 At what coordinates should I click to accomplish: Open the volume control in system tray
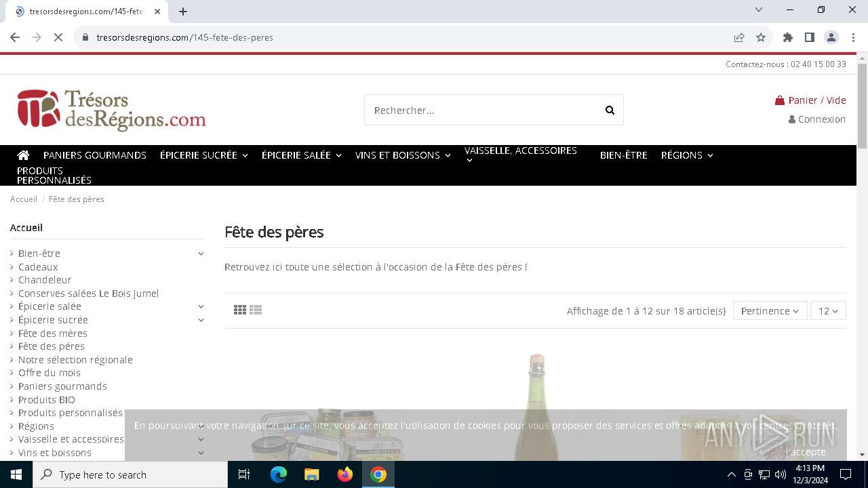(781, 474)
